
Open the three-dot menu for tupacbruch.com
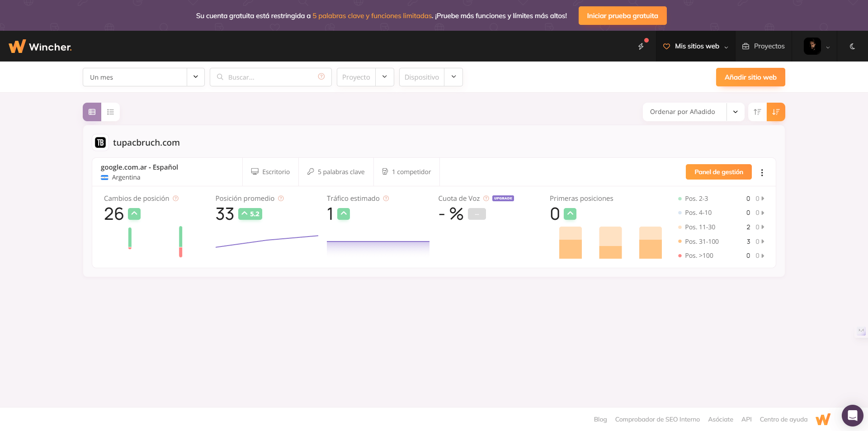(762, 172)
